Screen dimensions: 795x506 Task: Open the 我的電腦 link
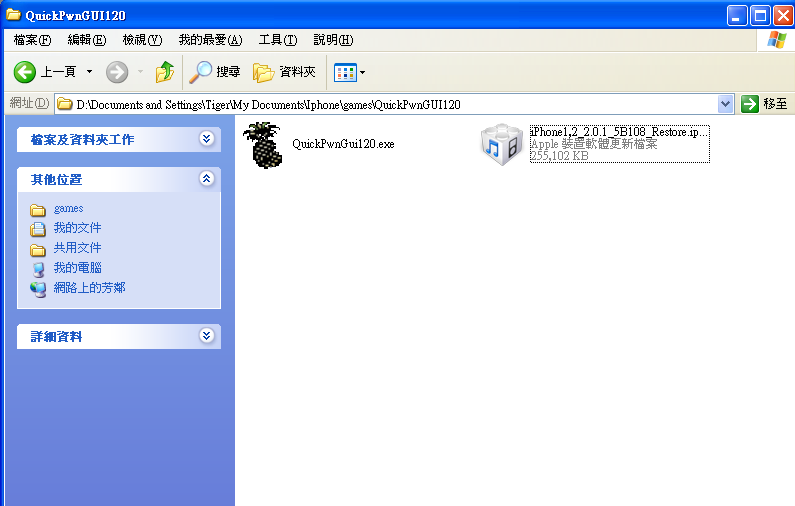tap(78, 268)
